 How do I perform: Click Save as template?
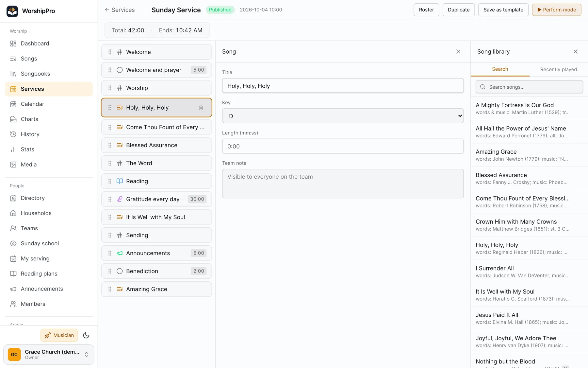[503, 10]
